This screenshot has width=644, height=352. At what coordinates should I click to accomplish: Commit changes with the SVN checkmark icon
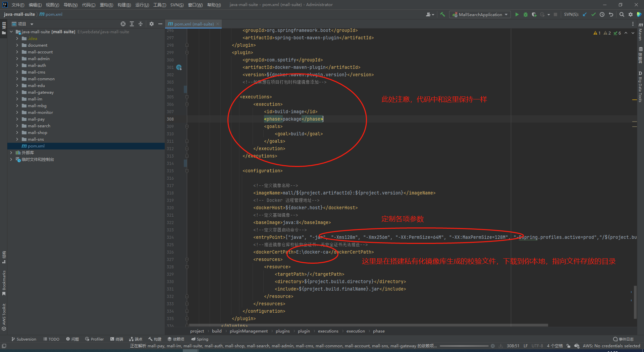593,14
